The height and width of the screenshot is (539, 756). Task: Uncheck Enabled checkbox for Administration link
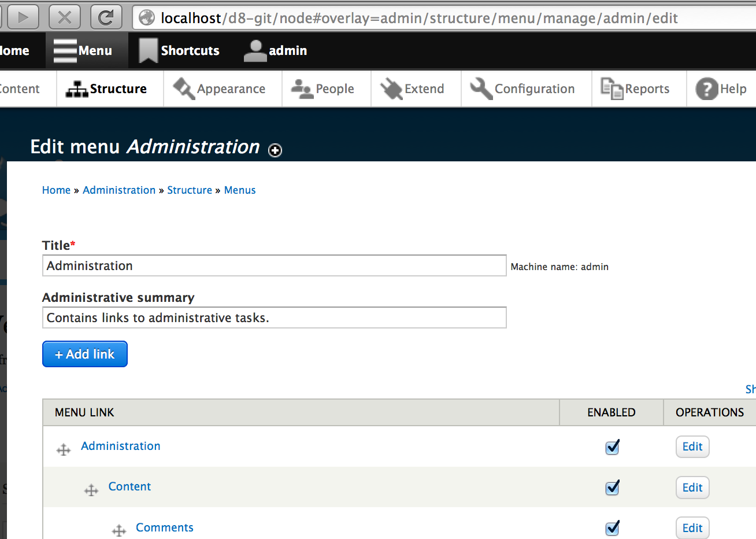point(612,447)
